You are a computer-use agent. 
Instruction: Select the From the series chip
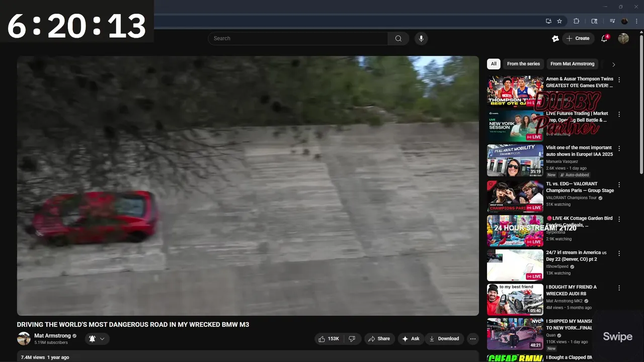(523, 64)
